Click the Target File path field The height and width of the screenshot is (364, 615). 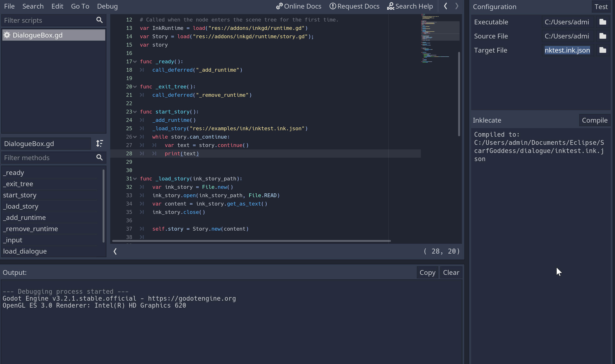pos(567,50)
